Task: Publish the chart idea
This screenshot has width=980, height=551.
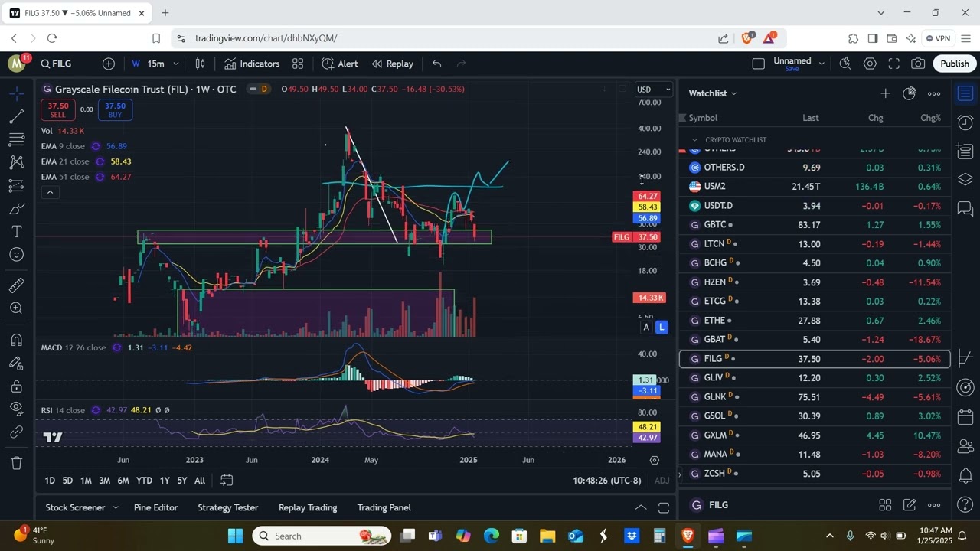Action: [954, 64]
